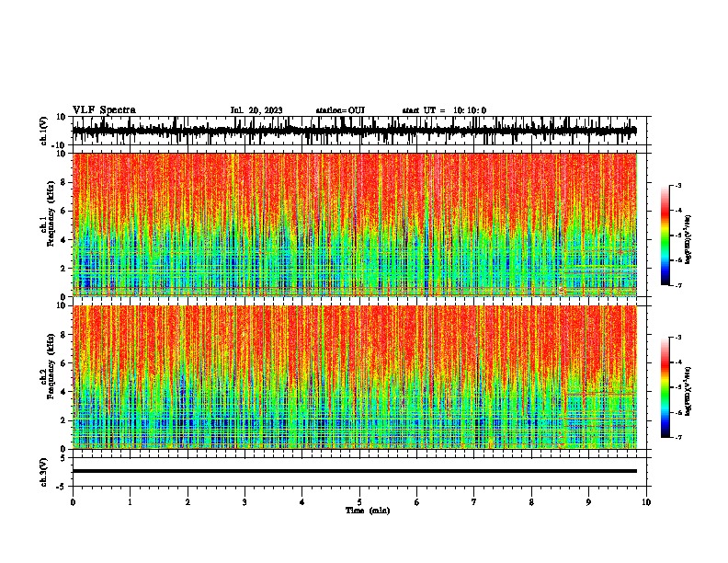Viewport: 728px width, 563px height.
Task: Click the ch.2 "Frequency (kHz)" axis label
Action: tap(51, 366)
